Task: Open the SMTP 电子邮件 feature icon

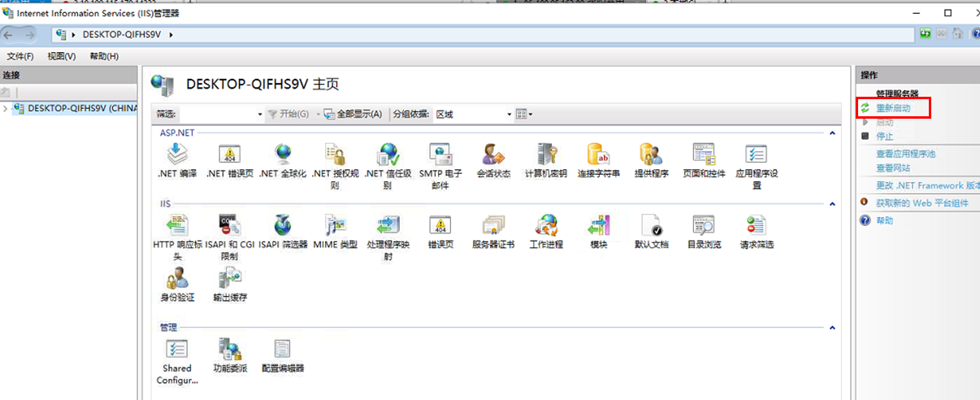Action: point(440,154)
